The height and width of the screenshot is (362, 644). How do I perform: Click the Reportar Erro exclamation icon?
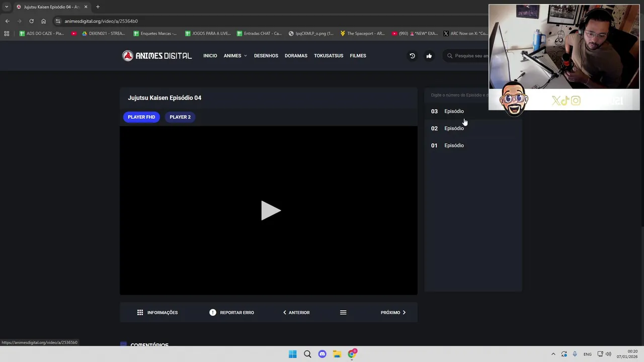click(x=213, y=312)
